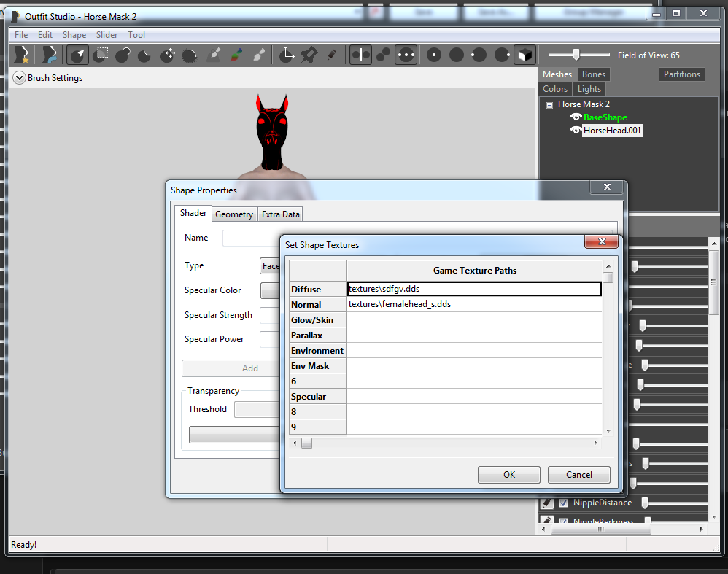The image size is (728, 574).
Task: Open the Colors tab
Action: coord(555,89)
